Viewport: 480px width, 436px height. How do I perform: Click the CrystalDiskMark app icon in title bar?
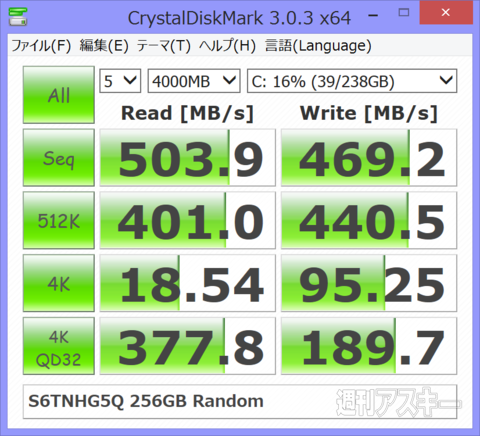pos(18,16)
